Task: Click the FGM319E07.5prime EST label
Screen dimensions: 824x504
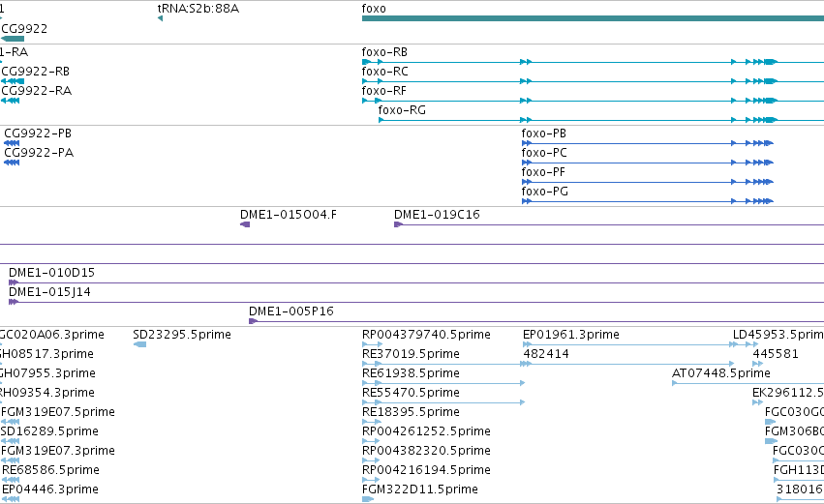Action: [x=58, y=412]
